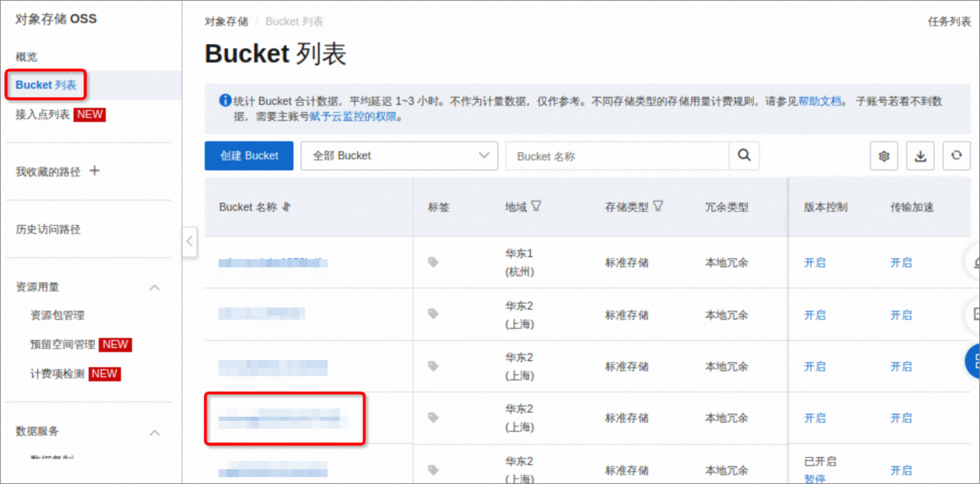Click the Bucket 名称 search field
The image size is (980, 484).
617,156
